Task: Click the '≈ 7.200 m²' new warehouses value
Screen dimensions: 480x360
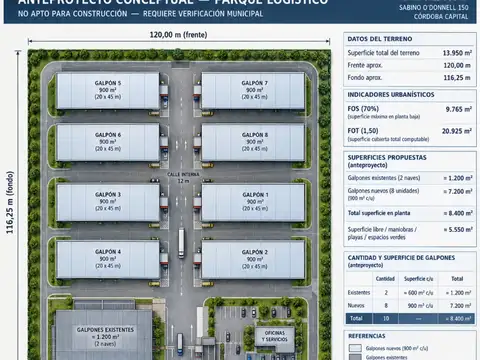Action: click(x=458, y=191)
